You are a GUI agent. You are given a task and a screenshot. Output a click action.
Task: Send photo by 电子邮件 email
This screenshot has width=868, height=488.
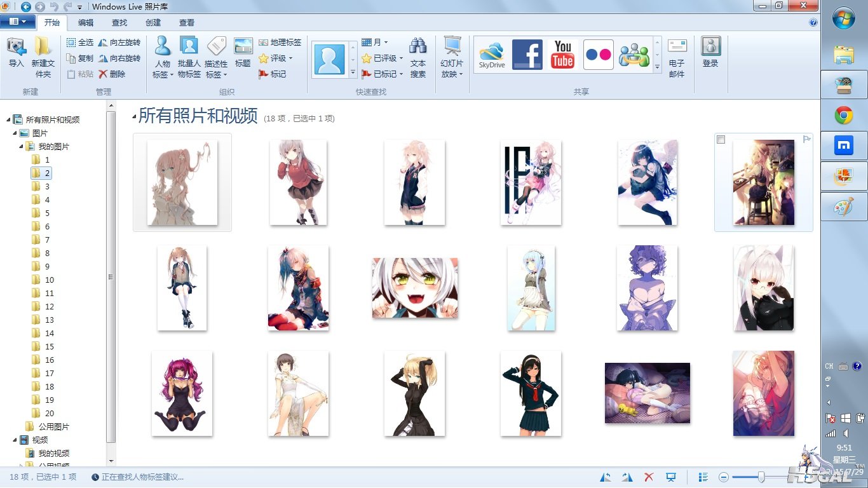tap(677, 57)
